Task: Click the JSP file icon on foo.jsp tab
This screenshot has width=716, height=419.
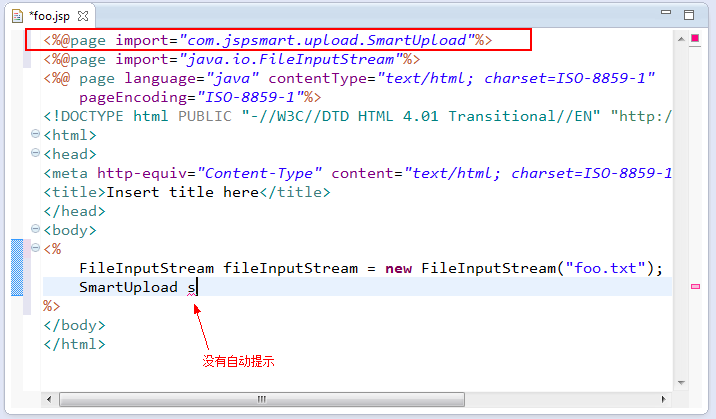Action: [17, 16]
